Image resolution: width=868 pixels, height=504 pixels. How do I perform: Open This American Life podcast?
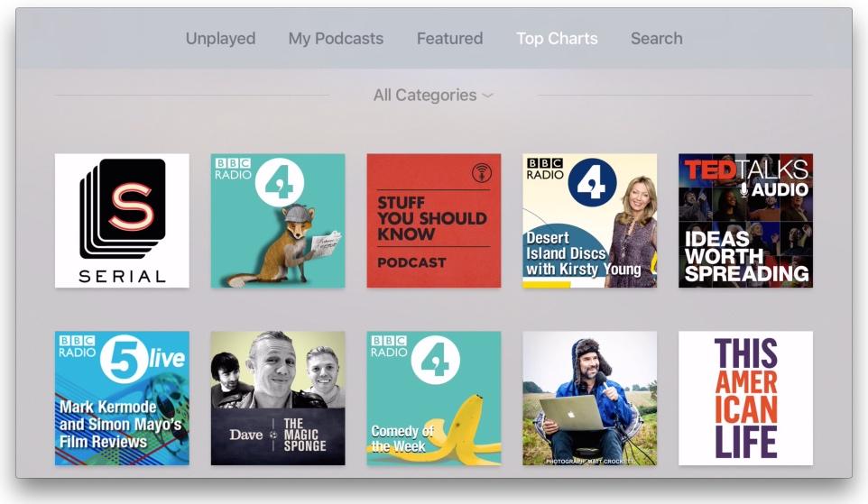745,399
